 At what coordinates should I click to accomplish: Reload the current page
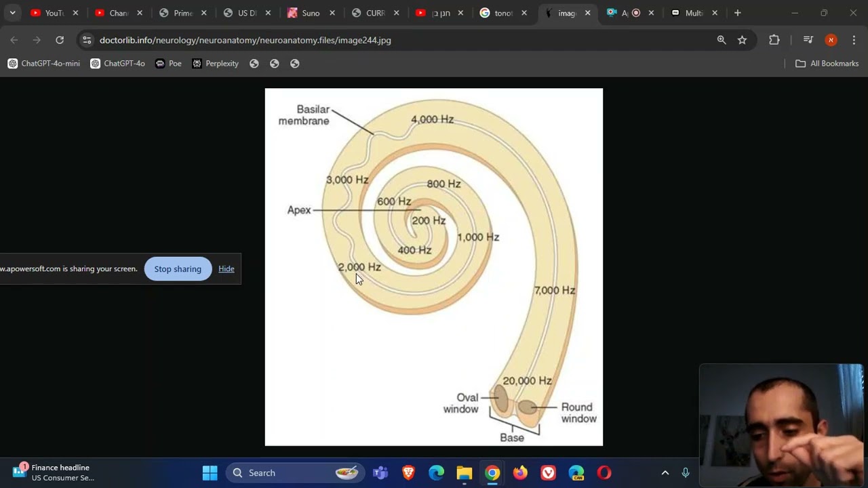point(60,40)
